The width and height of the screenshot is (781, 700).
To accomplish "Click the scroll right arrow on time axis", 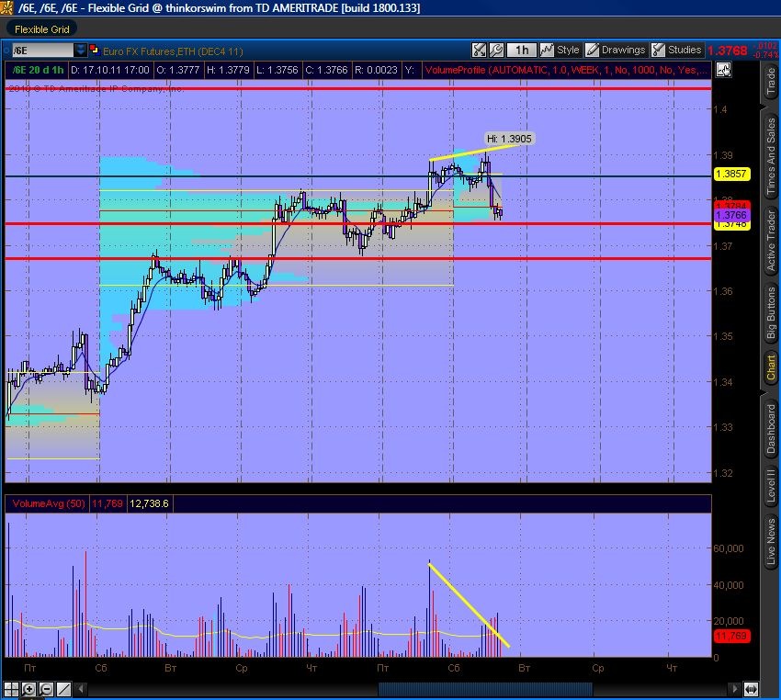I will point(734,689).
